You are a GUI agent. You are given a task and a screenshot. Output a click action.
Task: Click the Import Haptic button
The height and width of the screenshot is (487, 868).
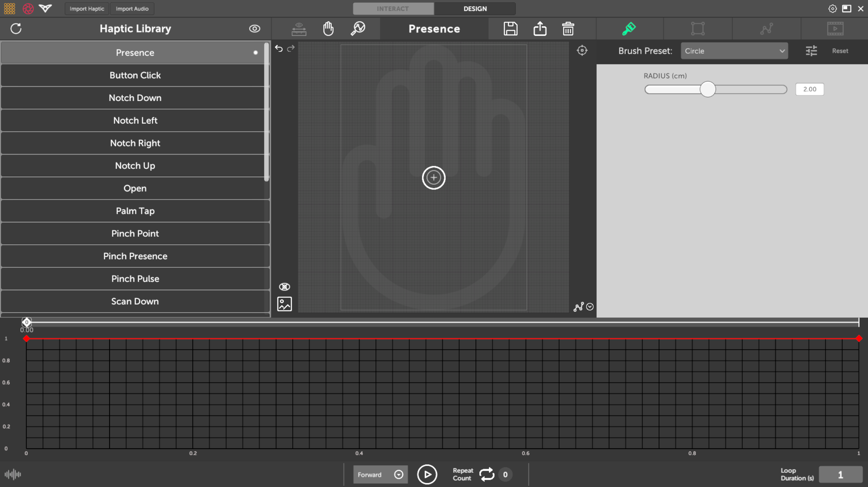point(87,9)
